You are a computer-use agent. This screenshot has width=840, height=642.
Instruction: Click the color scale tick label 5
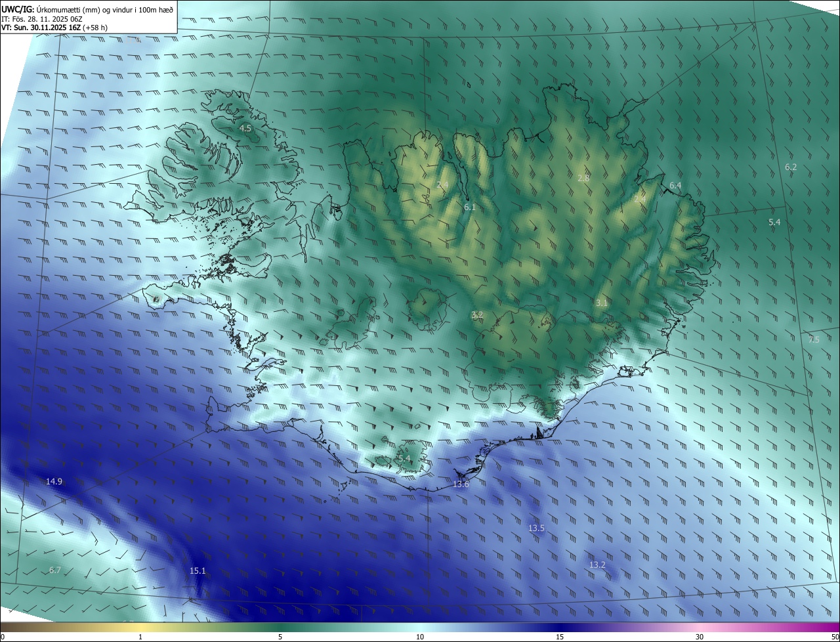[280, 637]
